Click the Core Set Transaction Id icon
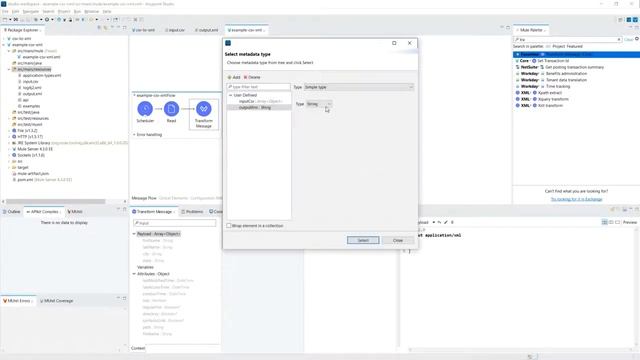 tap(534, 61)
